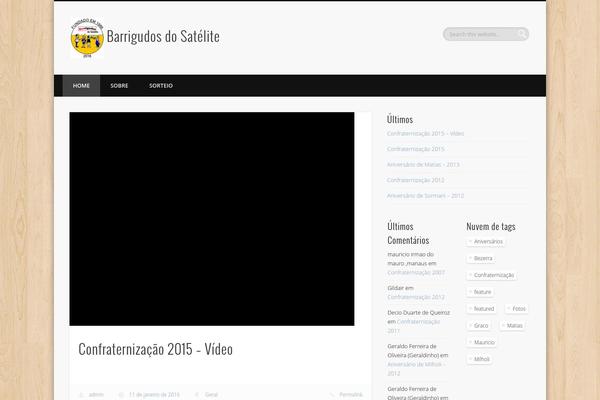This screenshot has height=400, width=600.
Task: Click the Últimos heading
Action: (400, 119)
